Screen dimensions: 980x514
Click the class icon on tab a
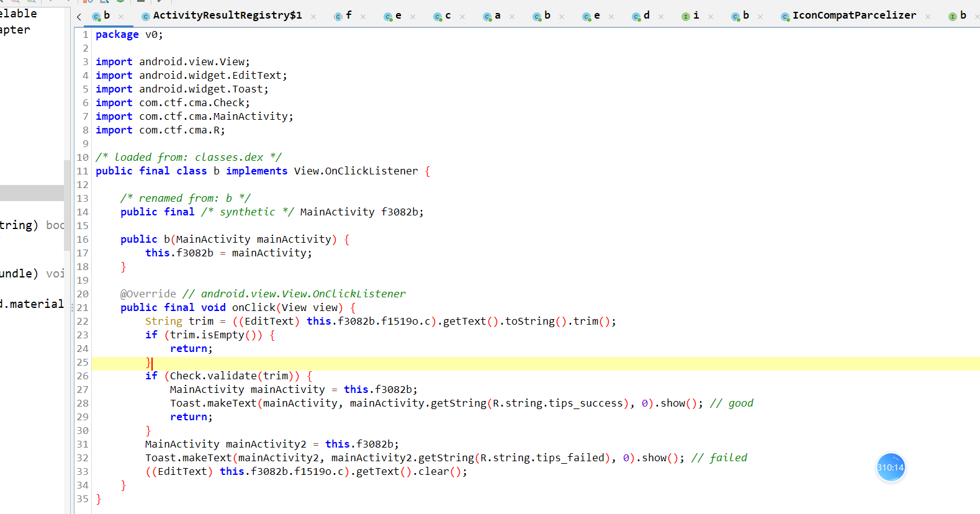click(x=487, y=16)
